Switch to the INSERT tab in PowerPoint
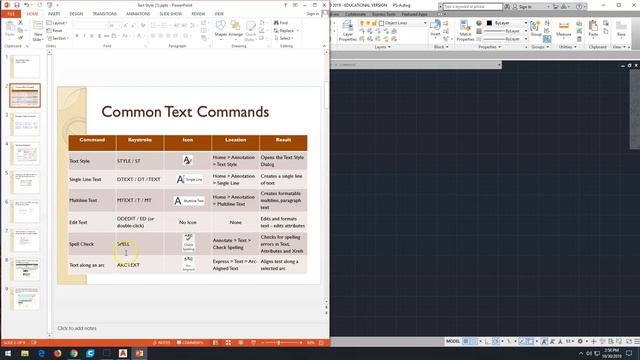 tap(54, 14)
